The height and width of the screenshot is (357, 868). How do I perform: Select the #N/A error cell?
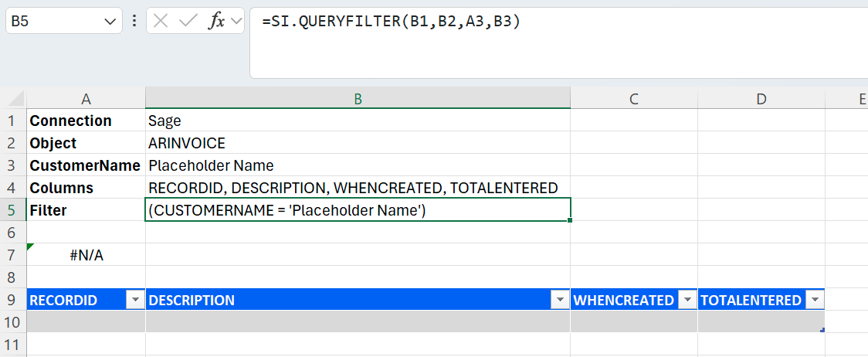[86, 255]
